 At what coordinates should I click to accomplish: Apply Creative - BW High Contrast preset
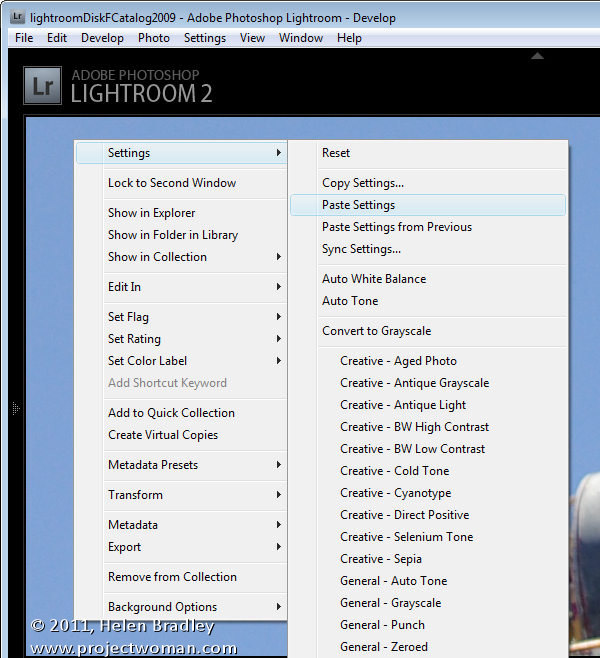428,427
